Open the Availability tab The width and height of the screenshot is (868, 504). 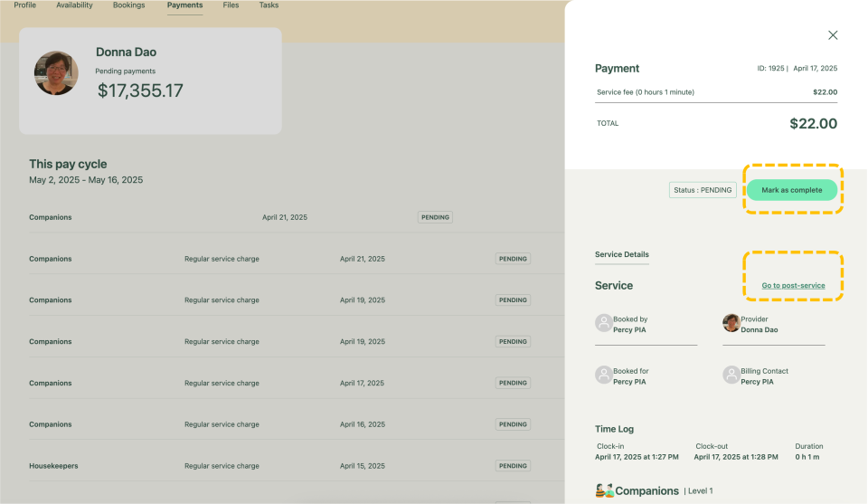click(74, 5)
